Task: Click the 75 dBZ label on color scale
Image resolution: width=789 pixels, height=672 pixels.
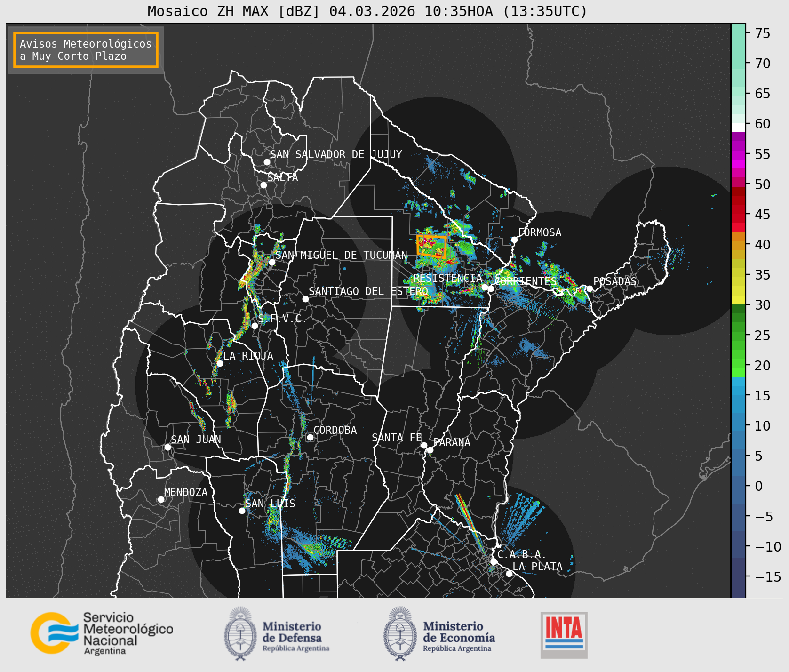Action: 763,33
